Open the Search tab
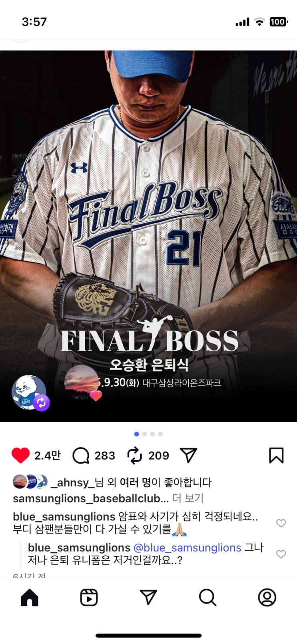 207,598
